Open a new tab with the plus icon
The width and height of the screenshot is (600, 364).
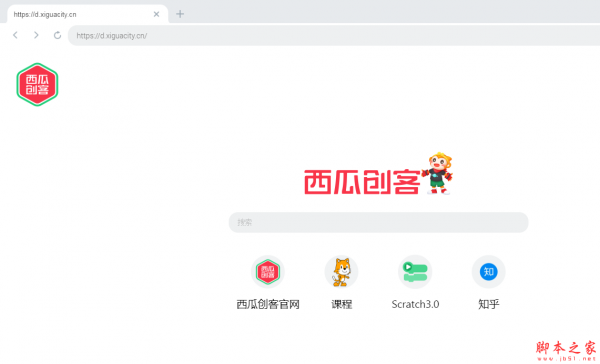[x=180, y=14]
